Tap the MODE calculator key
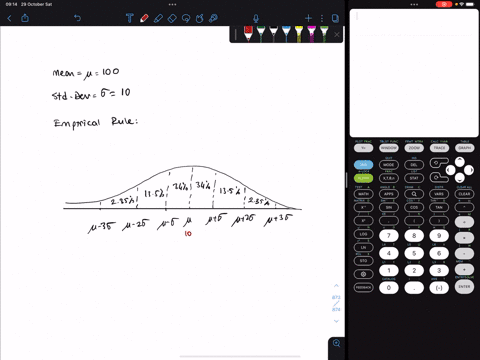This screenshot has height=360, width=480. tap(389, 165)
